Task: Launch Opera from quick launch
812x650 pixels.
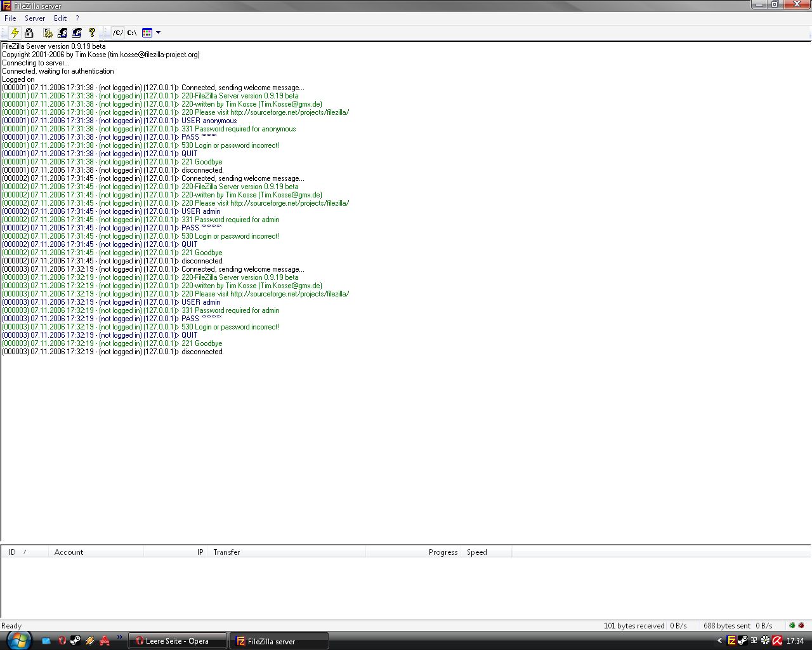Action: pyautogui.click(x=62, y=641)
